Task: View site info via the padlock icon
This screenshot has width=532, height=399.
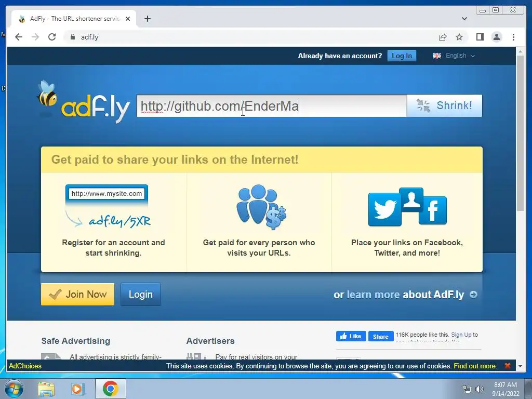Action: (72, 37)
